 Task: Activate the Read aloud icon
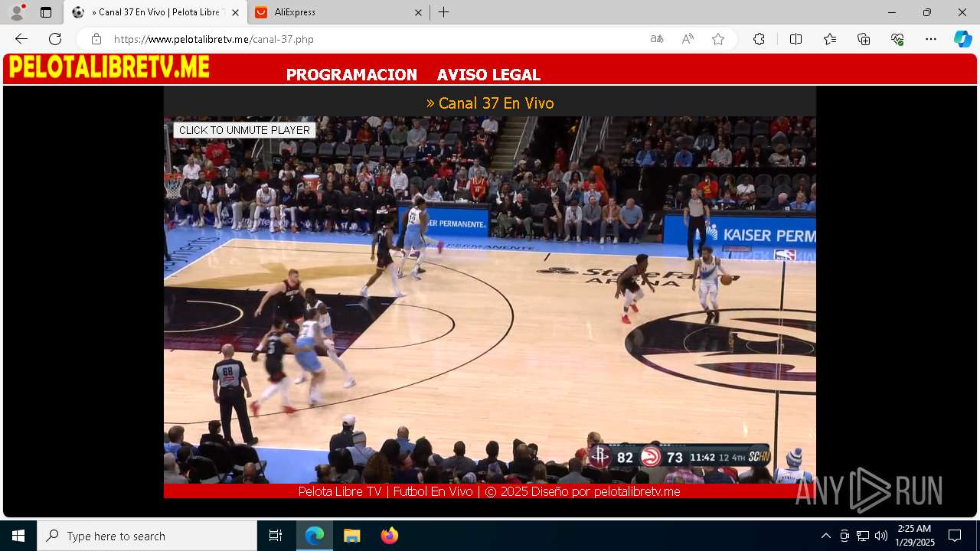[688, 39]
